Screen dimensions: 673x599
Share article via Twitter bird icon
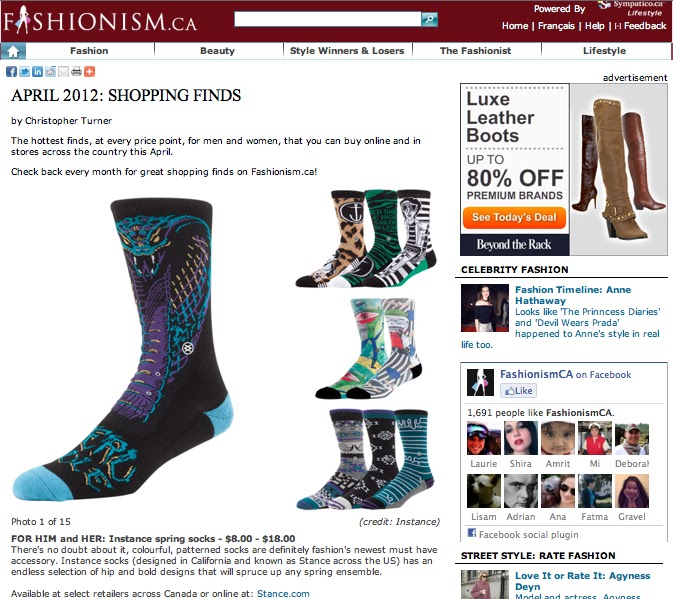24,72
